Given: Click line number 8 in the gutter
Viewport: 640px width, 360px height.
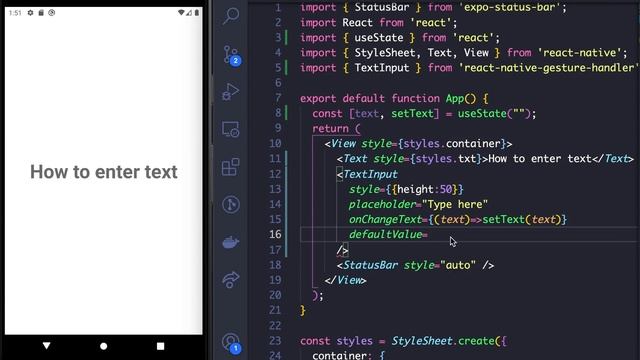Looking at the screenshot, I should tap(278, 113).
